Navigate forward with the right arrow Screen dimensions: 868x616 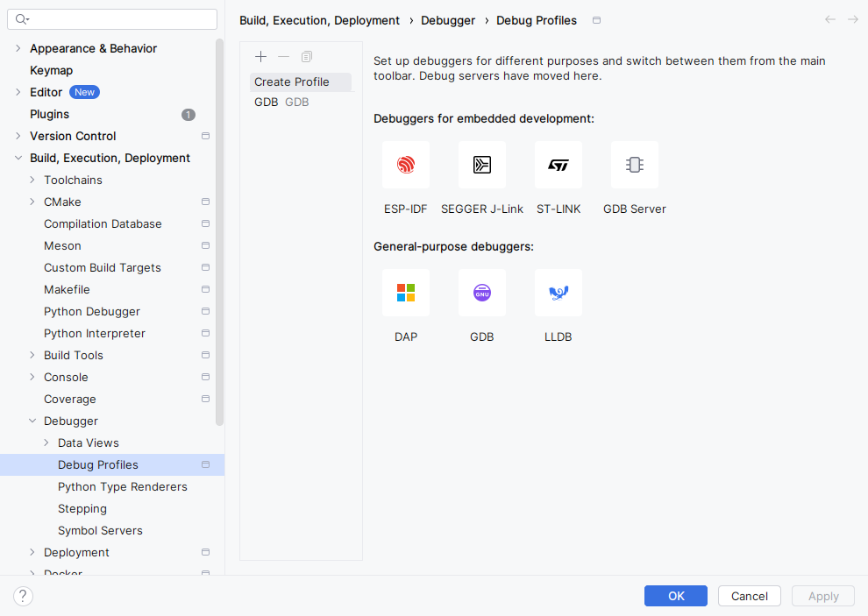point(853,20)
